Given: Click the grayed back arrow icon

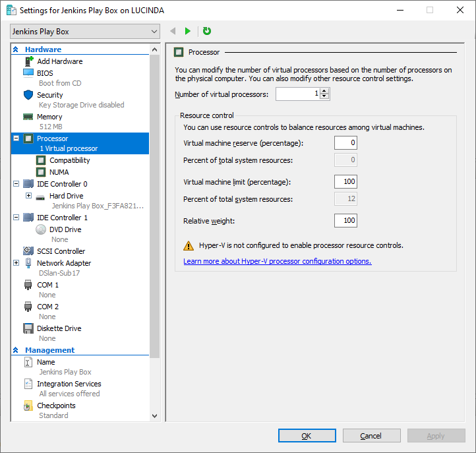Looking at the screenshot, I should click(x=173, y=31).
